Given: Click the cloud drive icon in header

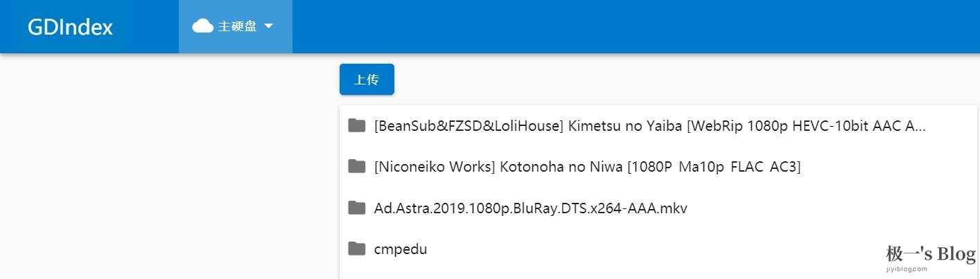Looking at the screenshot, I should 202,26.
